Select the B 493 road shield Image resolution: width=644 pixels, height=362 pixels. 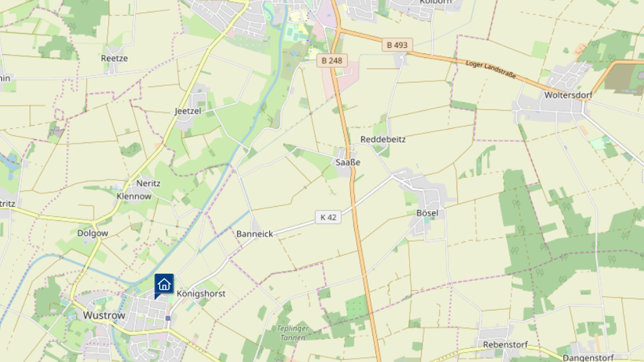[397, 45]
